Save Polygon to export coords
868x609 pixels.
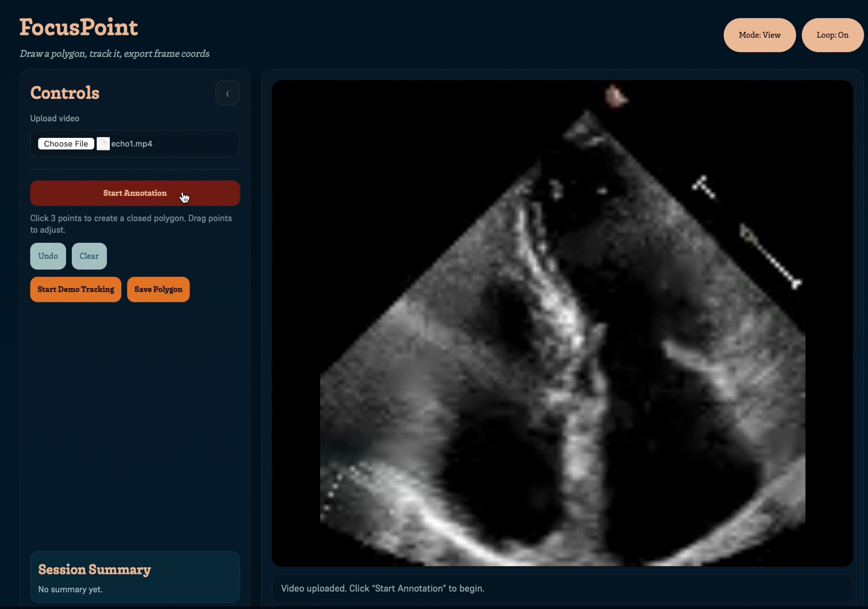pyautogui.click(x=158, y=289)
